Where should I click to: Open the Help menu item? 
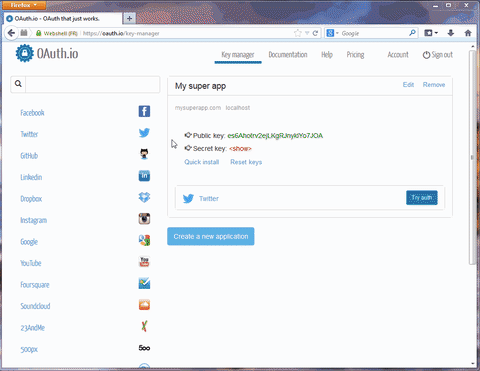(327, 55)
